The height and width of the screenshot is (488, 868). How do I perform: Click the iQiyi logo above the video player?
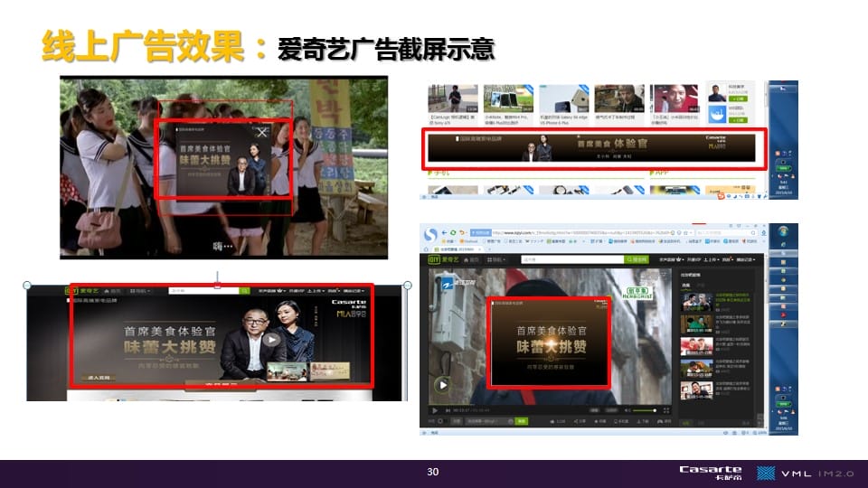444,259
